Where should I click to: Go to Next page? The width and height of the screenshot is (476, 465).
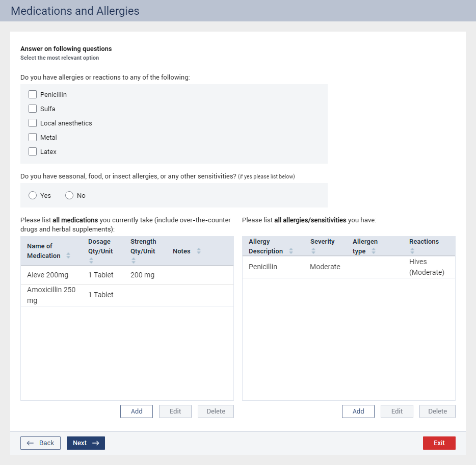coord(86,443)
